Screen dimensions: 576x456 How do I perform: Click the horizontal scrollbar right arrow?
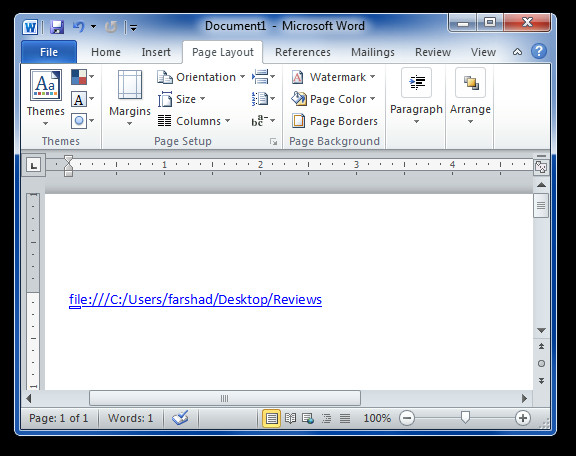[x=524, y=398]
